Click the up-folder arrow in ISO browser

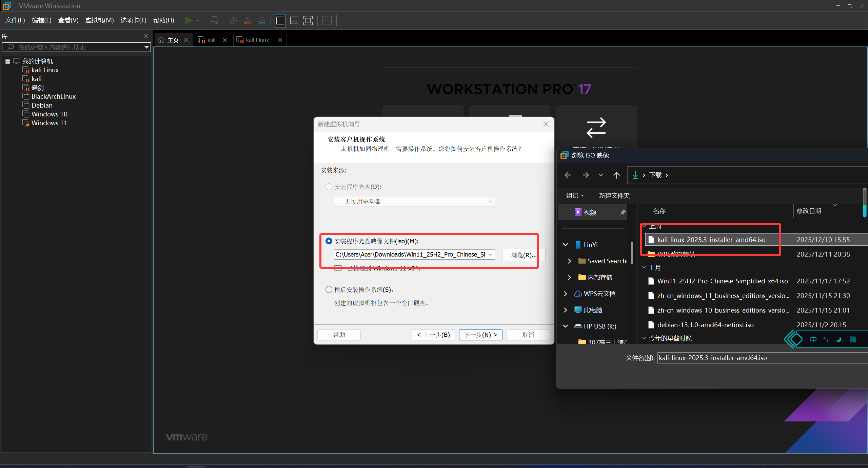tap(616, 175)
